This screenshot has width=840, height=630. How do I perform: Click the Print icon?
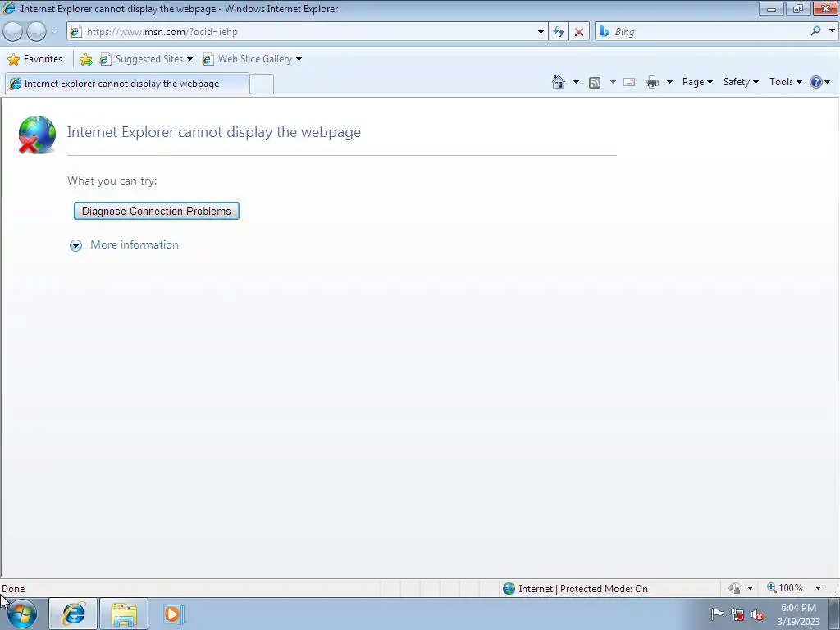click(652, 82)
